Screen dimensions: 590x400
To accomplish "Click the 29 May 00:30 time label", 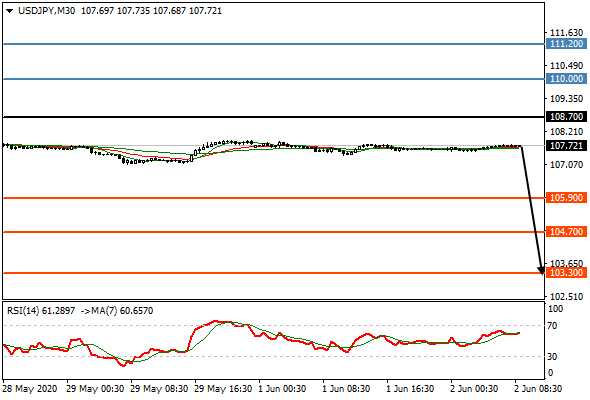I will pos(95,389).
